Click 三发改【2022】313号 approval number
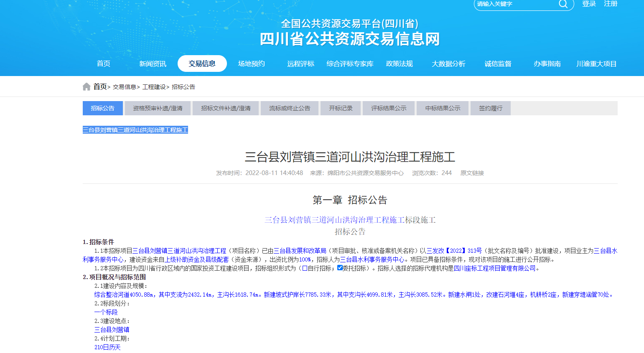This screenshot has width=644, height=353. coord(454,251)
